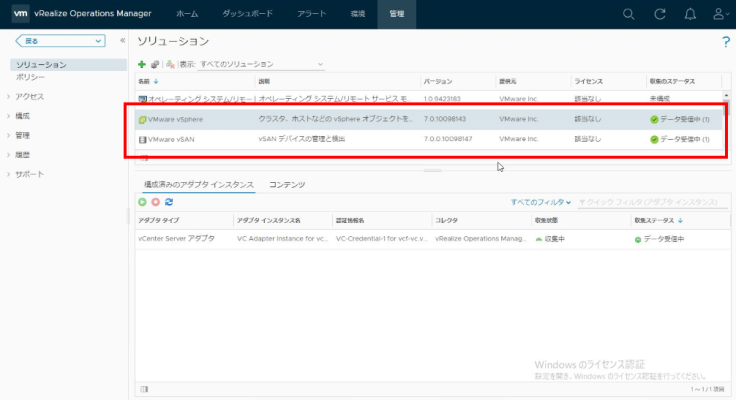Screen dimensions: 736x400
Task: Open the user account menu icon
Action: tap(721, 14)
